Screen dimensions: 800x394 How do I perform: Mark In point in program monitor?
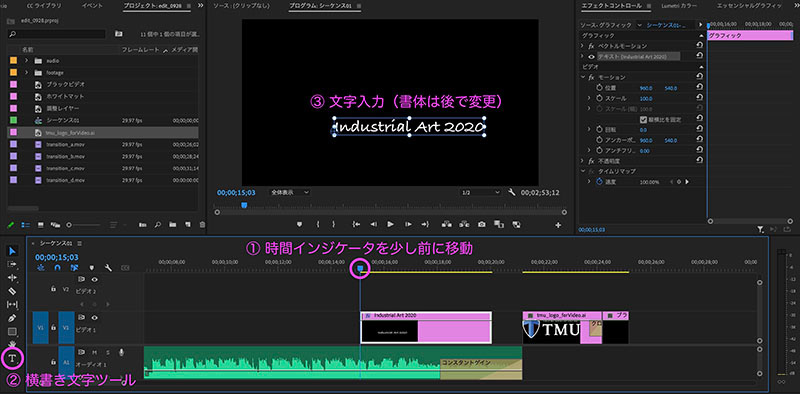[x=318, y=224]
